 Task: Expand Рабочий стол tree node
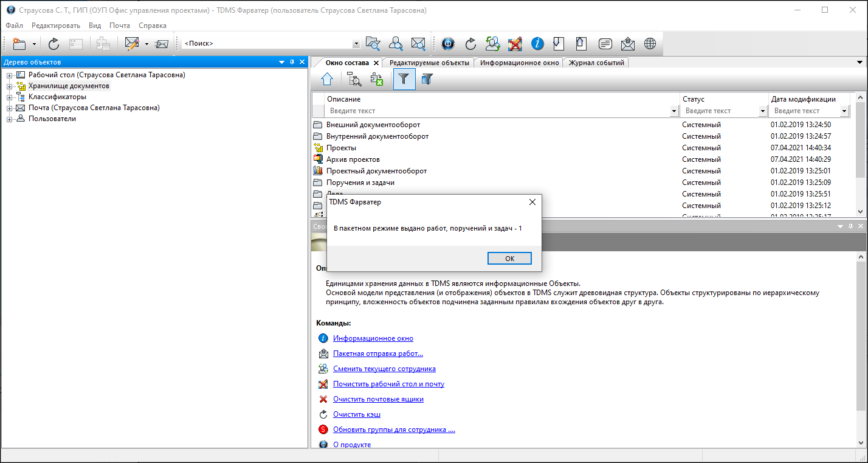coord(10,75)
